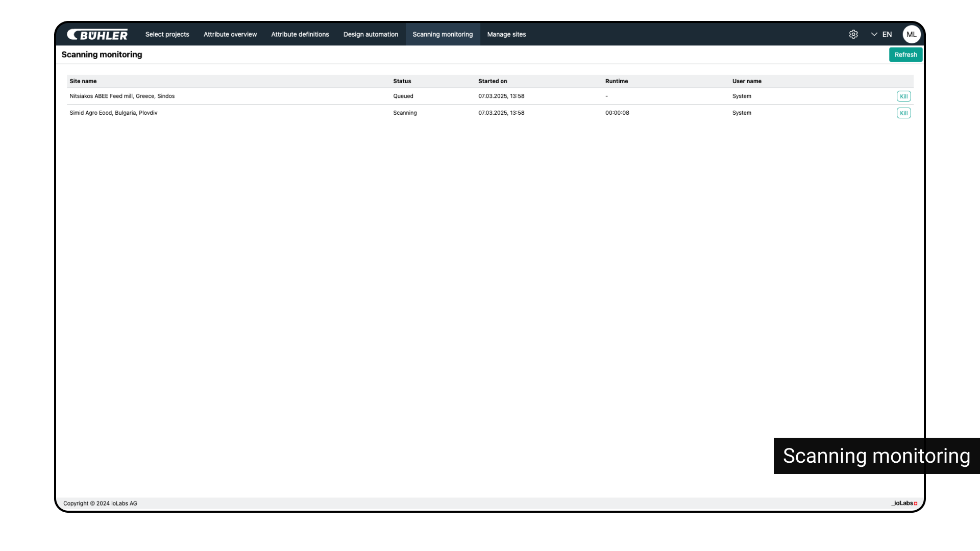Click the Site name column header
This screenshot has width=980, height=551.
83,81
